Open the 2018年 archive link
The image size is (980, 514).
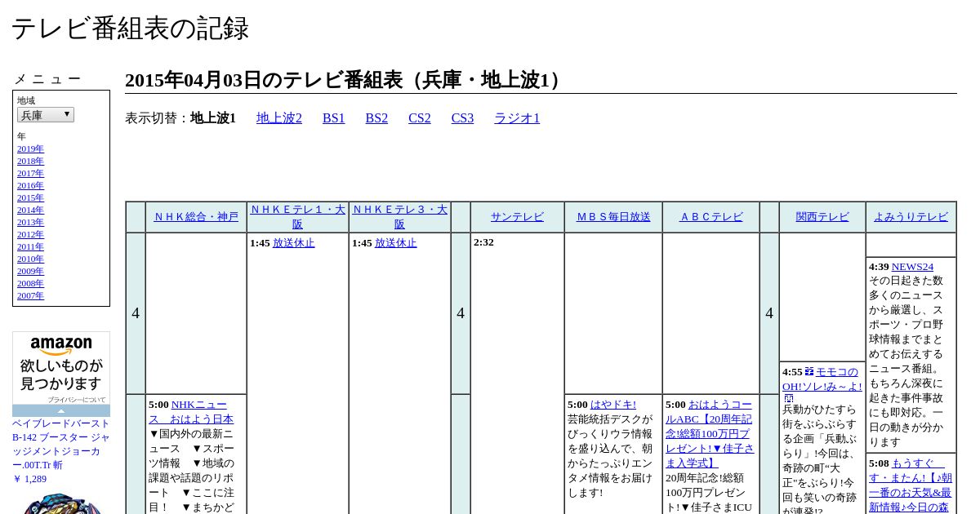pyautogui.click(x=30, y=161)
